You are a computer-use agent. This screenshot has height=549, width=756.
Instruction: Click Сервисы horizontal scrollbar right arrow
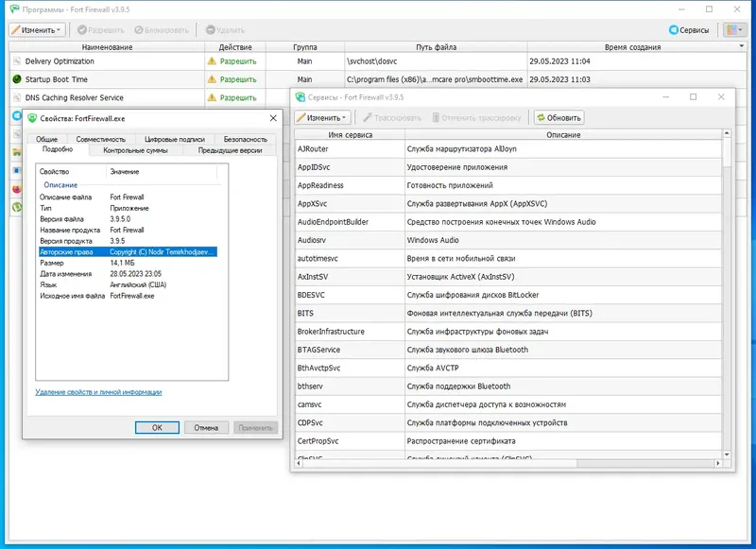coord(718,463)
